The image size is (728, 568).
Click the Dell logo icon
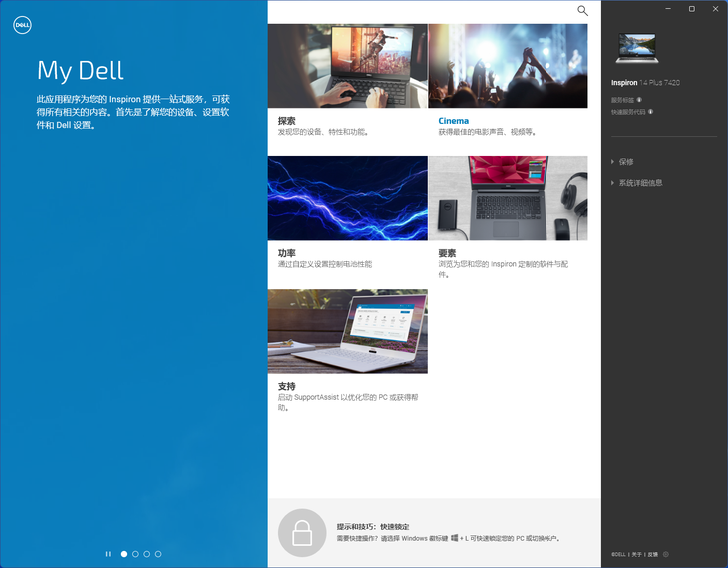[x=22, y=25]
